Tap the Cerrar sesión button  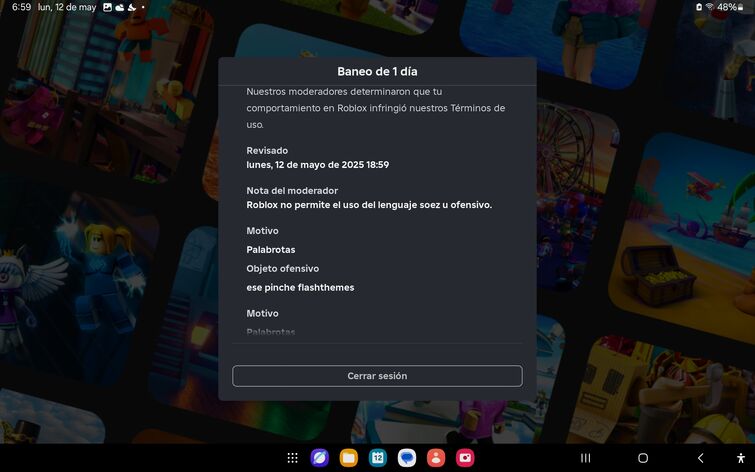click(x=377, y=376)
